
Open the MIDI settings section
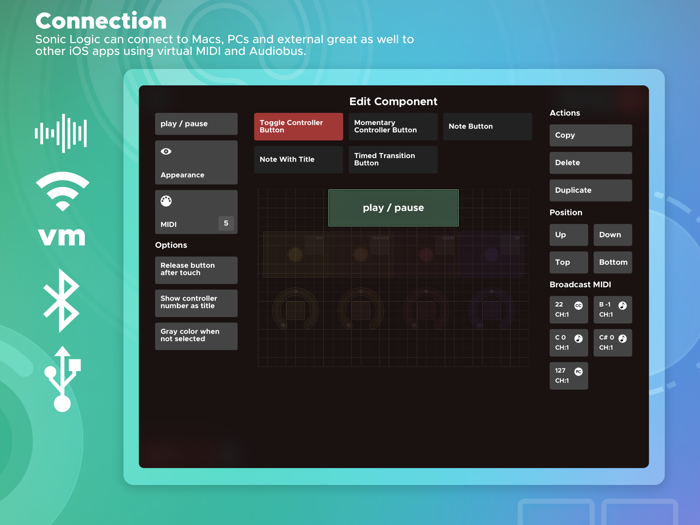pyautogui.click(x=196, y=212)
